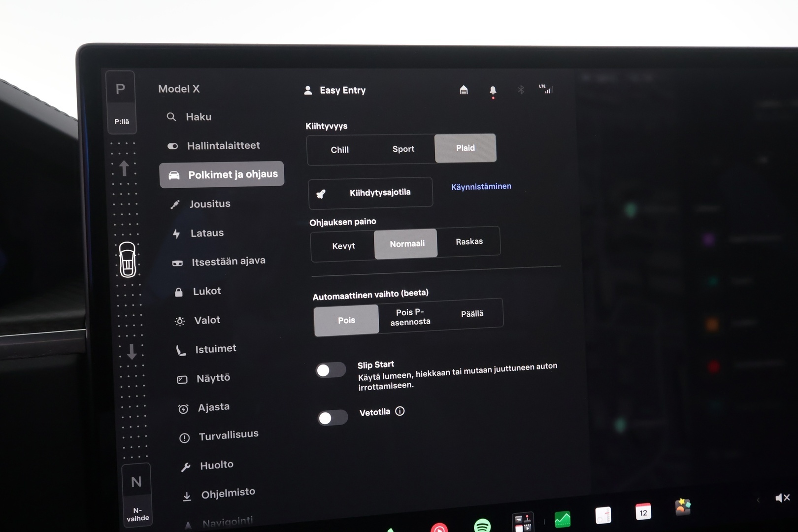Click the N-vaihde label
The image size is (798, 532).
coord(137,514)
